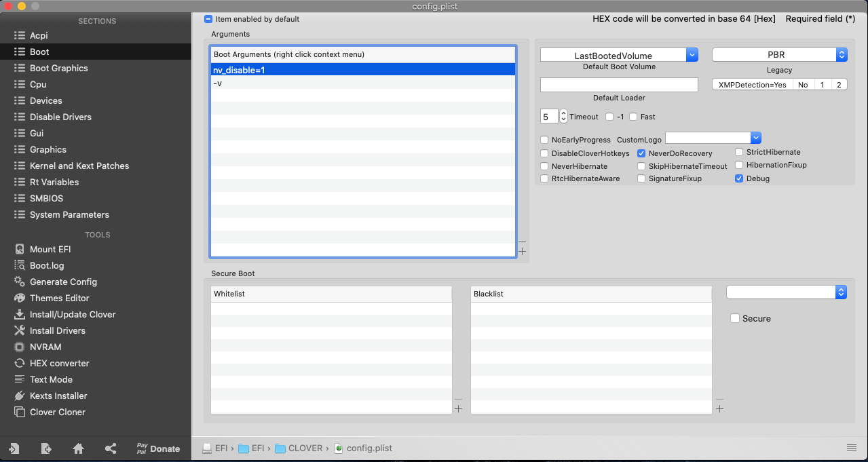Open the LastBootedVolume dropdown
The image size is (868, 462).
[x=692, y=55]
